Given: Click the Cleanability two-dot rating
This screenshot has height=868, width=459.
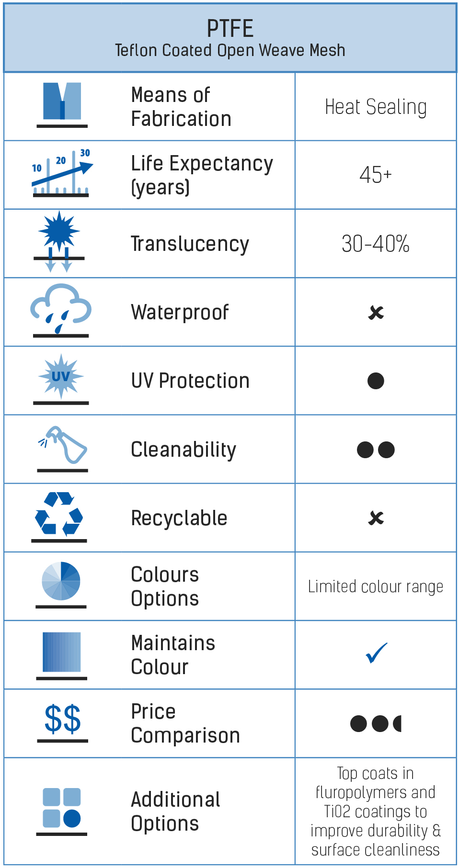Looking at the screenshot, I should click(x=376, y=450).
